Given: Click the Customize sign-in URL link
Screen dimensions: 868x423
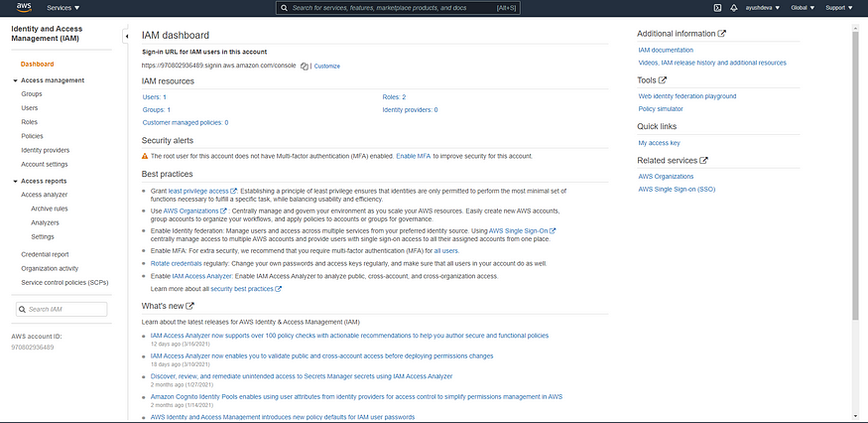Looking at the screenshot, I should tap(327, 66).
